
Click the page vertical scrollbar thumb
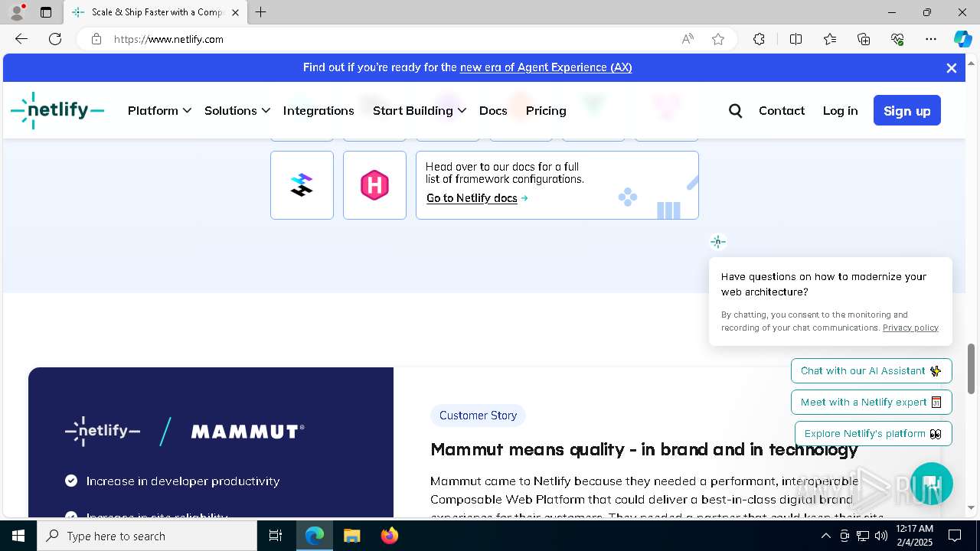972,369
